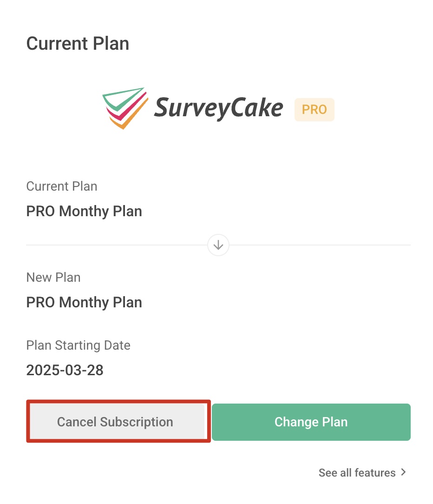Click the chevron beside See all features

click(x=403, y=472)
